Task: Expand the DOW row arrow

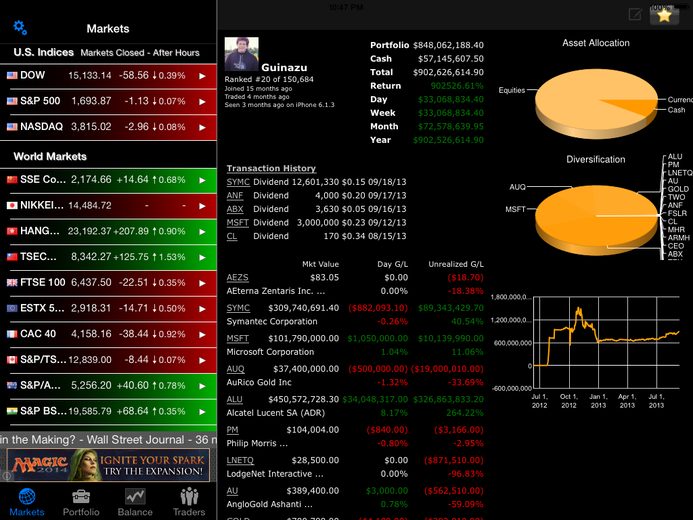Action: (x=202, y=76)
